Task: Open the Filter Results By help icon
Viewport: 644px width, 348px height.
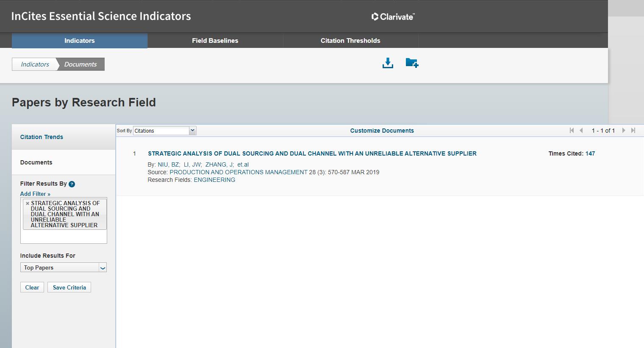Action: click(72, 184)
